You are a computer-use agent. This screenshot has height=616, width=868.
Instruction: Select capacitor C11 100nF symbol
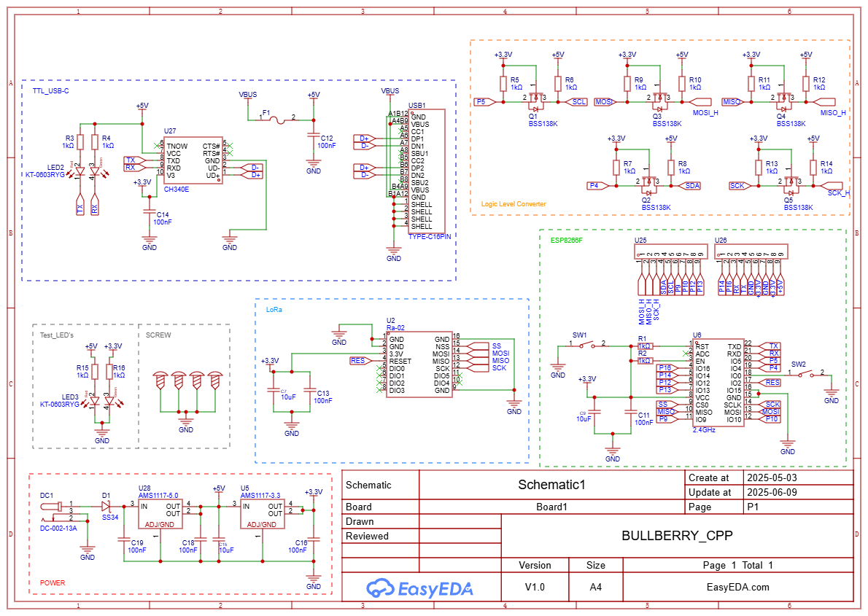click(x=630, y=413)
